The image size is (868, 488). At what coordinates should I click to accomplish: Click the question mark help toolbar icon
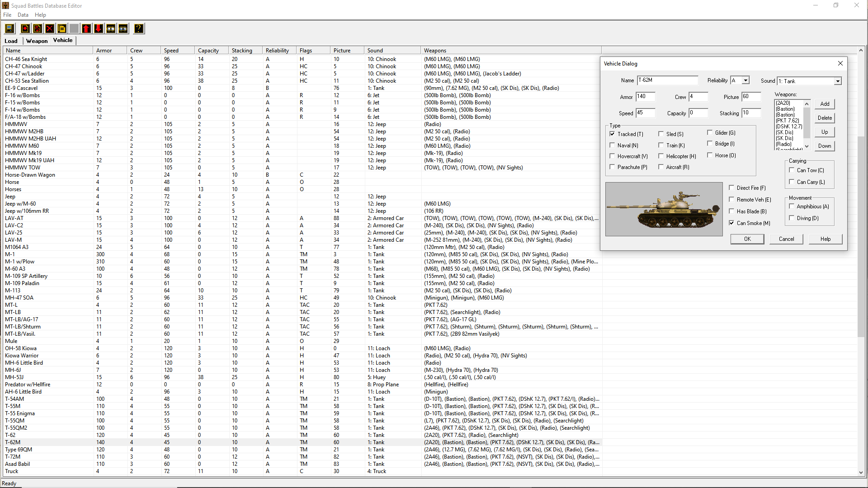click(139, 29)
